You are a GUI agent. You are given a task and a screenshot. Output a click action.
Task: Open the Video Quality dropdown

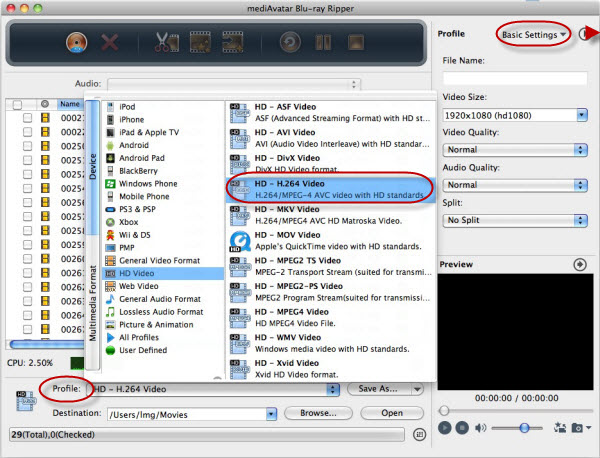click(515, 150)
